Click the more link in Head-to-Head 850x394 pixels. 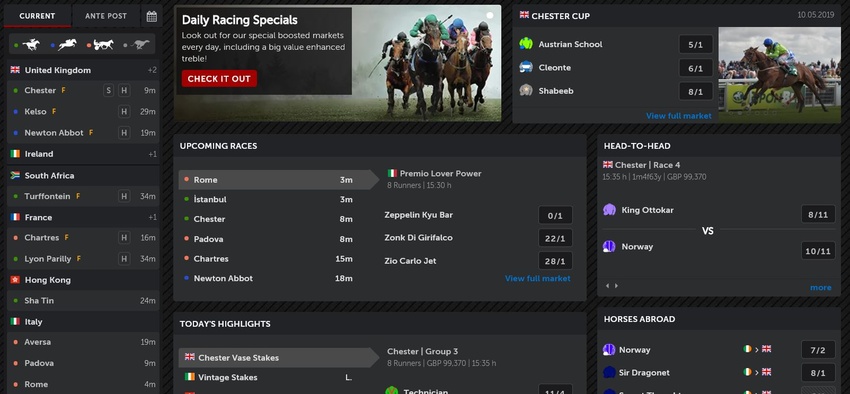tap(821, 287)
